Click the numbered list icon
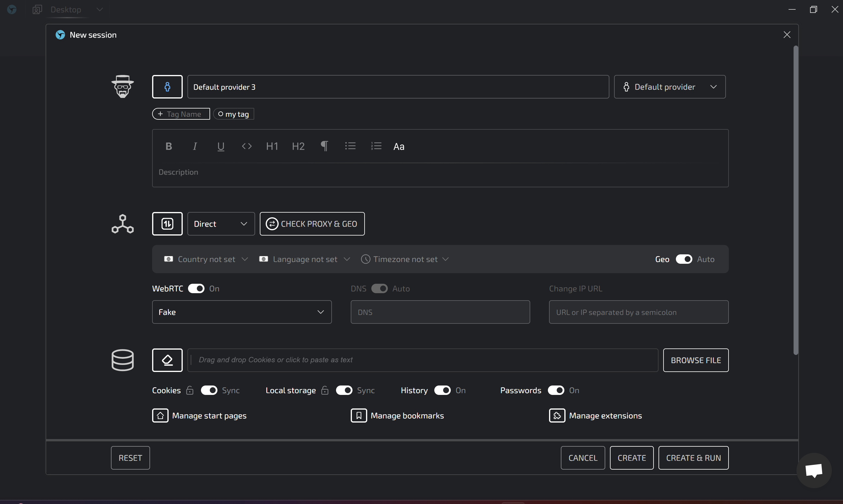This screenshot has width=843, height=504. 376,146
